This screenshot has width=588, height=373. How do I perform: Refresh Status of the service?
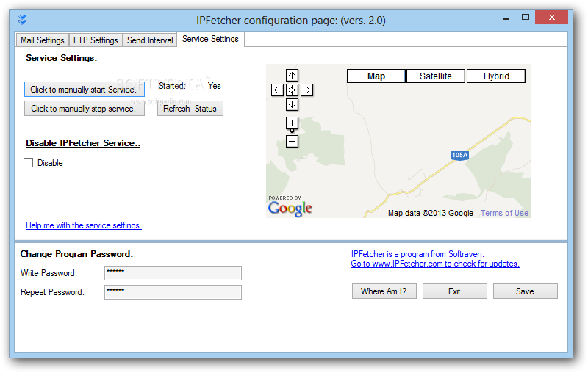190,109
